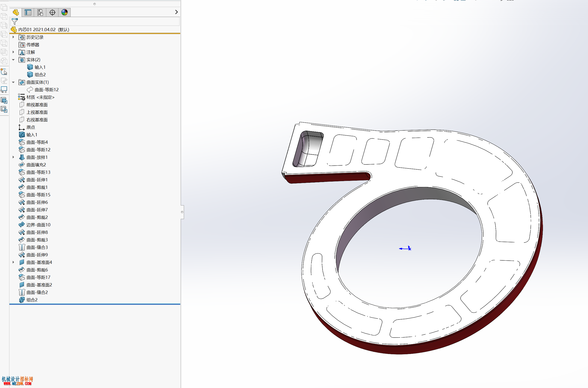
Task: Click the tree filter funnel icon
Action: pos(15,22)
